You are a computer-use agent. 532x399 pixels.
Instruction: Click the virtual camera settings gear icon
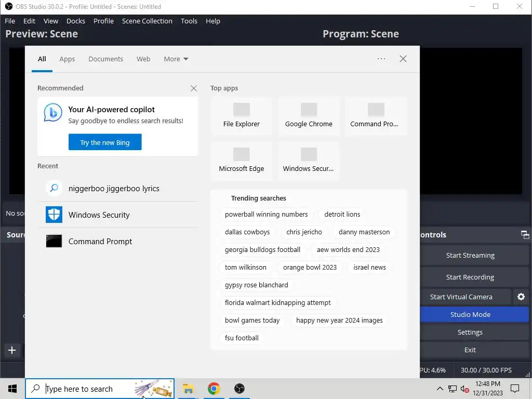[521, 297]
